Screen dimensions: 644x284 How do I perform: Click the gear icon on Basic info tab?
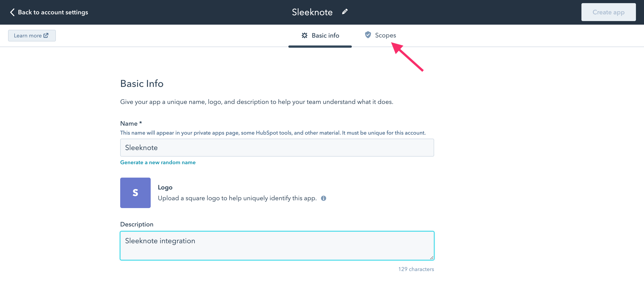[x=304, y=35]
